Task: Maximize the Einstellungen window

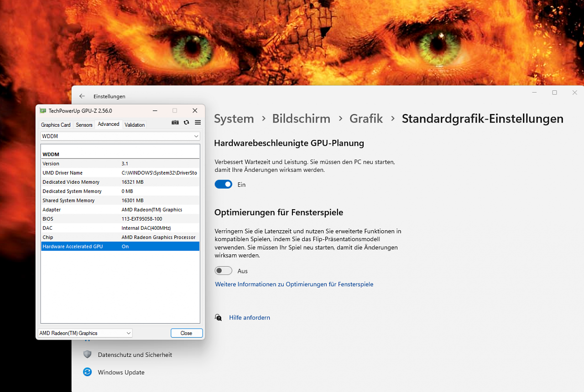Action: (554, 93)
